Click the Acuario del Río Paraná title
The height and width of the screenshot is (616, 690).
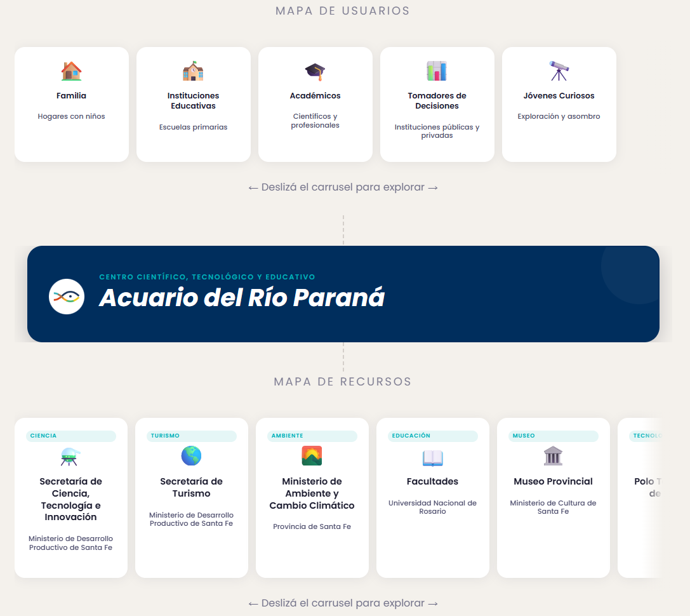coord(242,297)
